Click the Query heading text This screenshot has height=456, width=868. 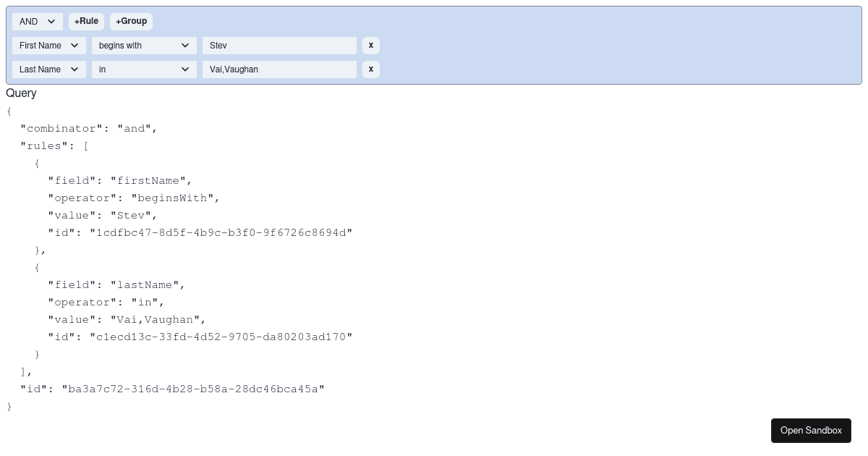[x=21, y=93]
